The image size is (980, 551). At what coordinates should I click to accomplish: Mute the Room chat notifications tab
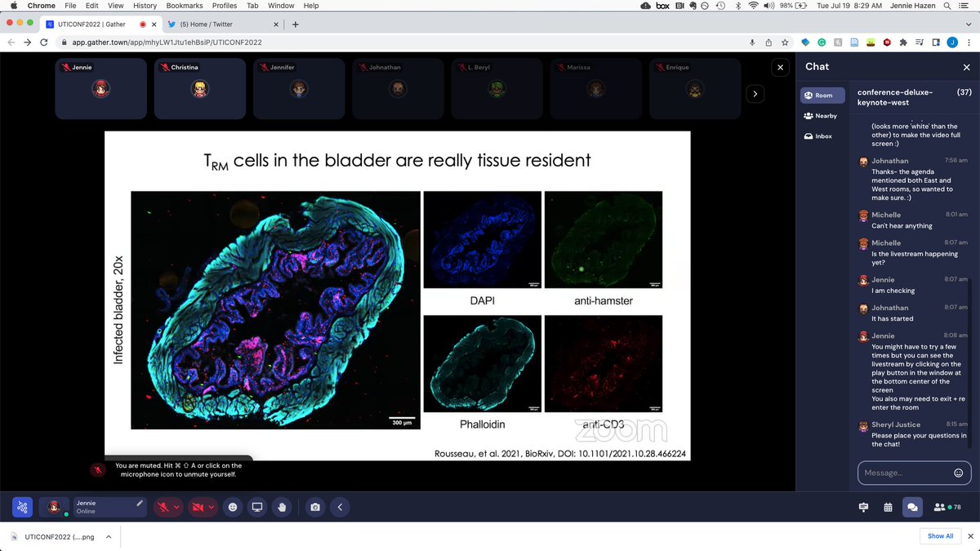(822, 95)
